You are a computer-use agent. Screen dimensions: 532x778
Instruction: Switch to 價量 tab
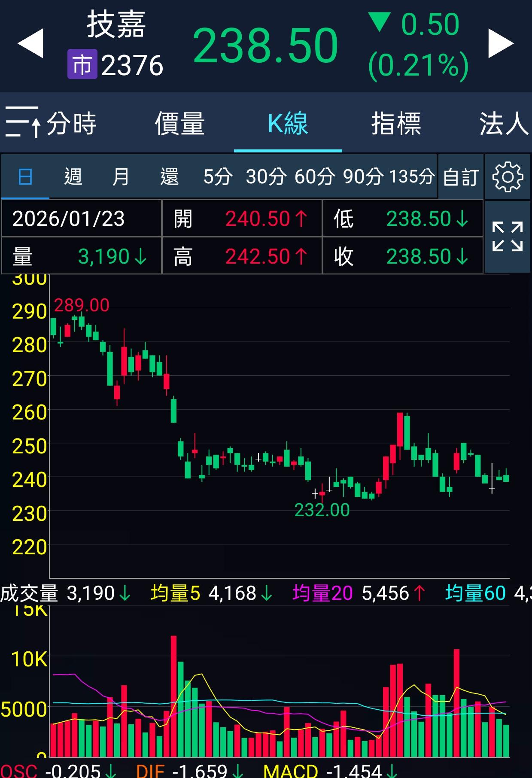(x=180, y=124)
